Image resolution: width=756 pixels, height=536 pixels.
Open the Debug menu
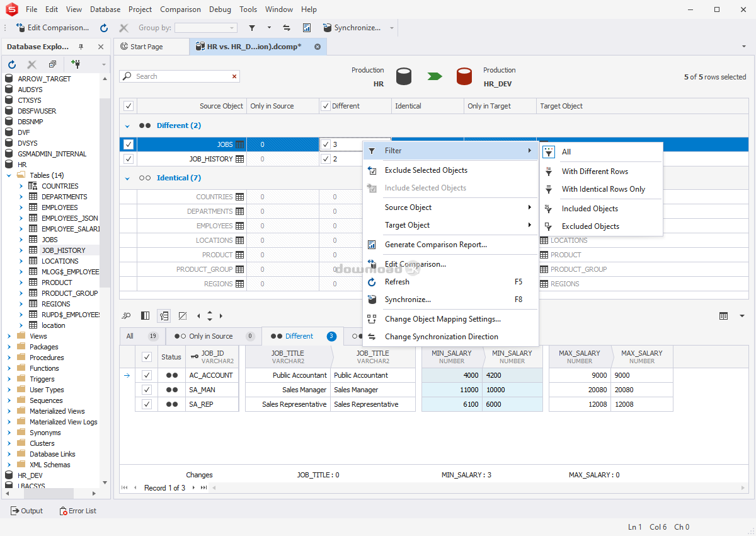pyautogui.click(x=220, y=9)
